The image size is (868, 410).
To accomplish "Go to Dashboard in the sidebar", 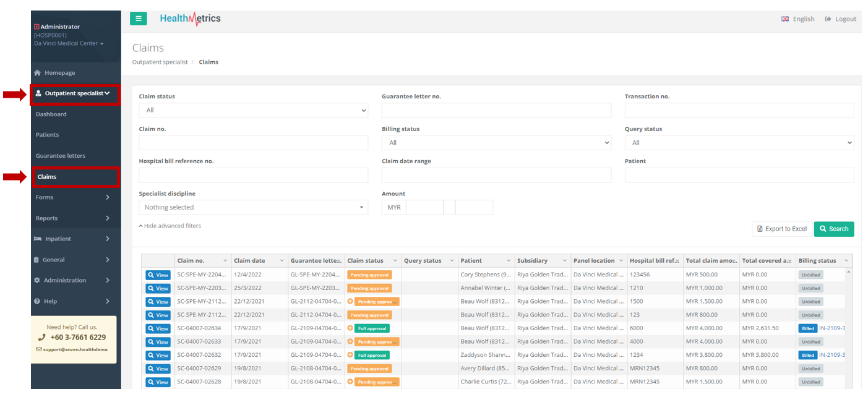I will click(51, 114).
